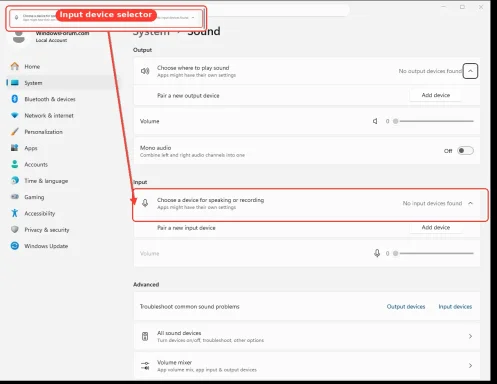Open Accessibility settings

[40, 214]
